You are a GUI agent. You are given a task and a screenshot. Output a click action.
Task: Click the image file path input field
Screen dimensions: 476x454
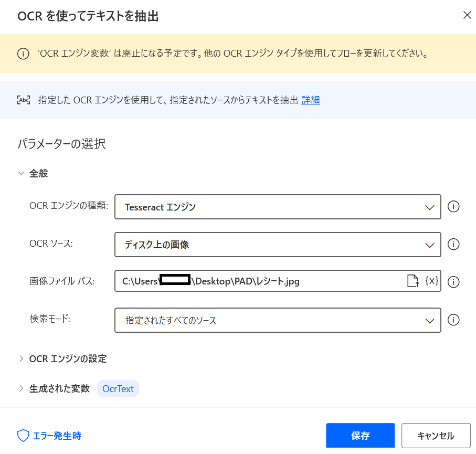(236, 282)
